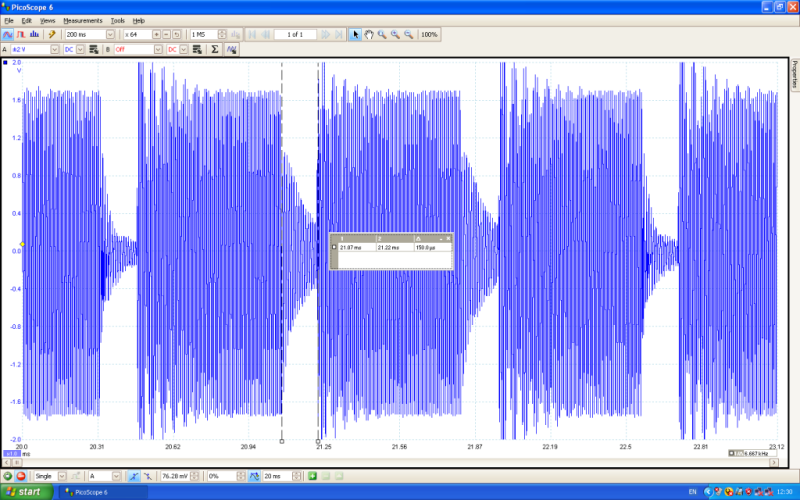This screenshot has width=800, height=500.
Task: Open Math channels sigma button
Action: pyautogui.click(x=214, y=48)
